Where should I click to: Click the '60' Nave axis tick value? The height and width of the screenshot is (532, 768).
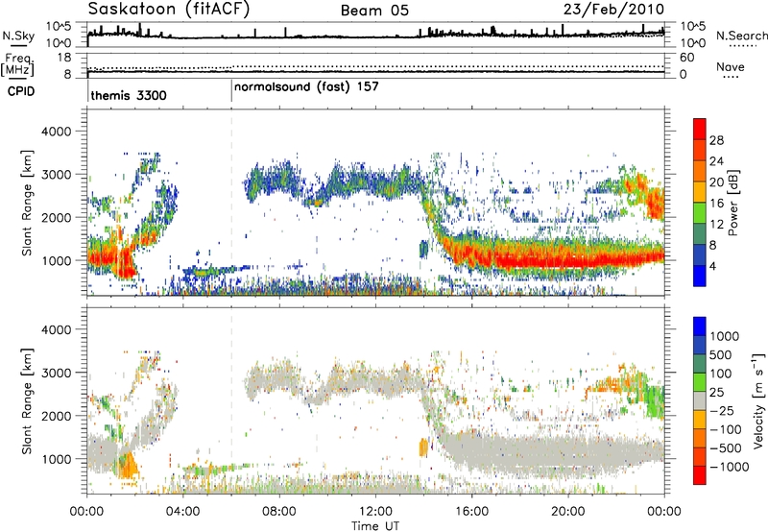click(686, 58)
